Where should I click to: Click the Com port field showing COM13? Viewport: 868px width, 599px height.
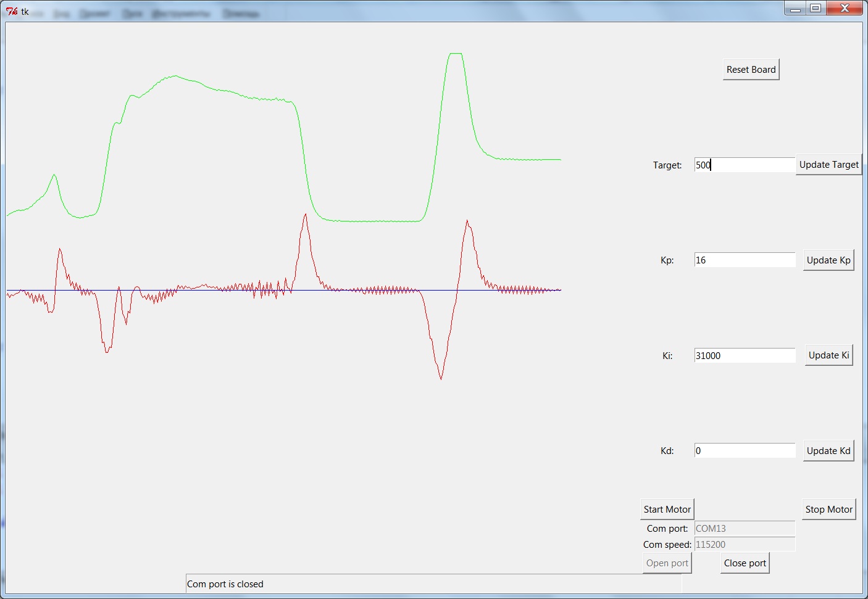click(x=744, y=529)
